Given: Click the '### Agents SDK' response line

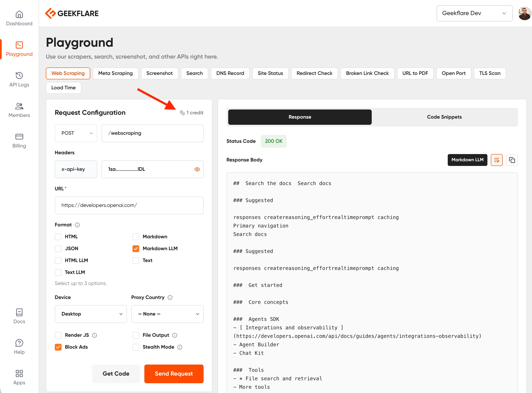Looking at the screenshot, I should click(x=256, y=319).
